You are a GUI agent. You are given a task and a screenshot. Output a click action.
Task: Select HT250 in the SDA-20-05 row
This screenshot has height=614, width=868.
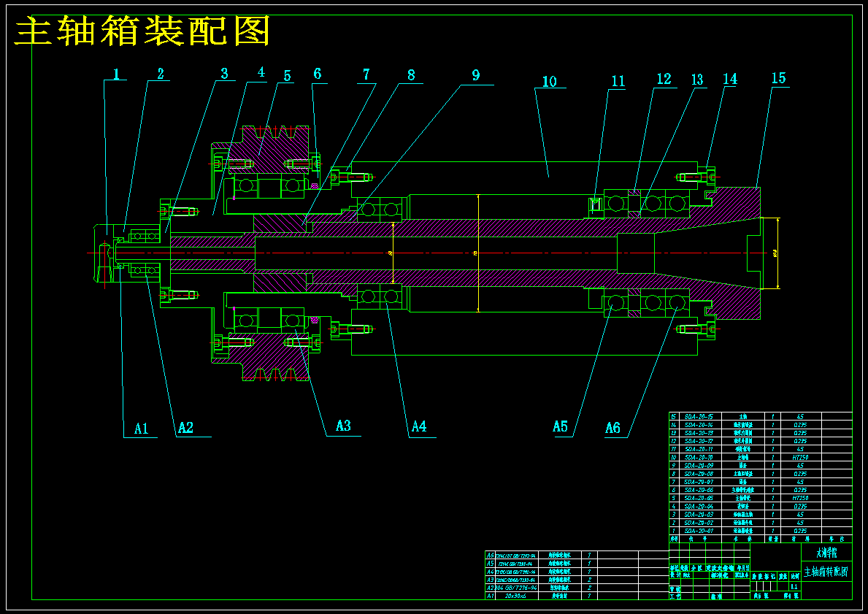tap(800, 499)
